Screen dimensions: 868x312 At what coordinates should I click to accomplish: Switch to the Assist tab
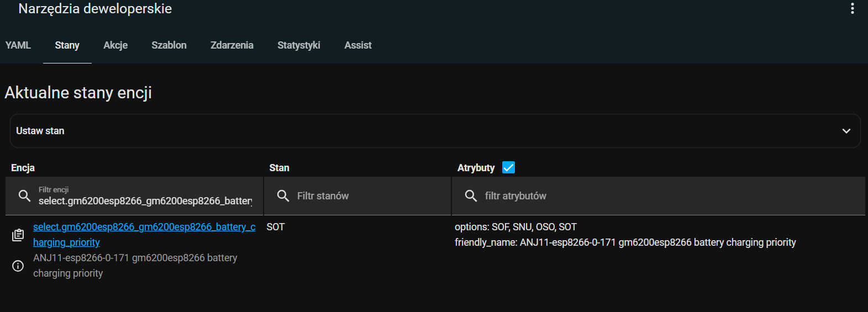pyautogui.click(x=358, y=45)
